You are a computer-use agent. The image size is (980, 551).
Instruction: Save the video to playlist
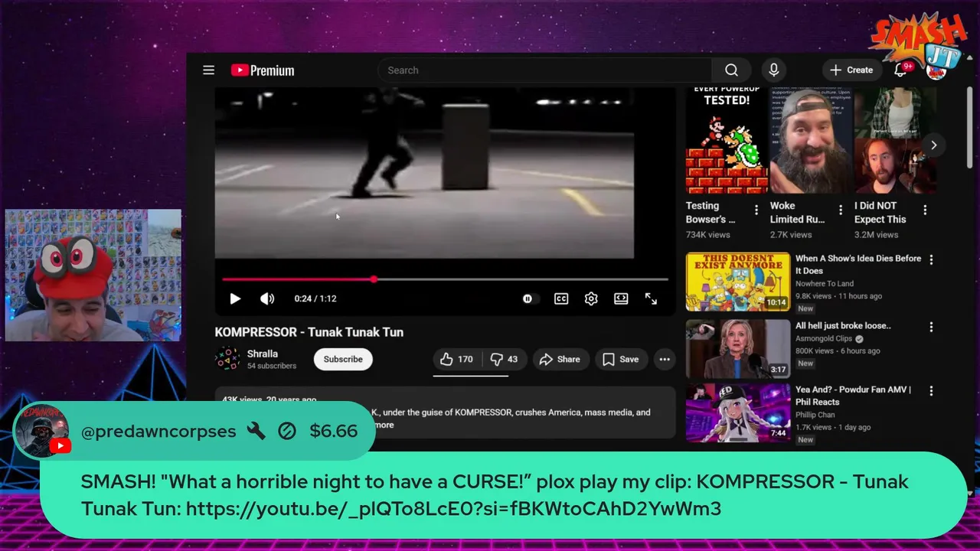click(x=620, y=360)
